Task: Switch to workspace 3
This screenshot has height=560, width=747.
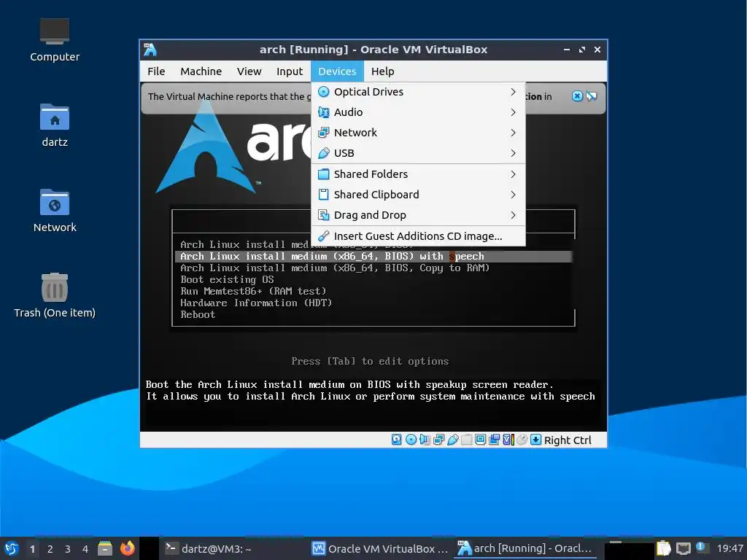Action: (x=68, y=549)
